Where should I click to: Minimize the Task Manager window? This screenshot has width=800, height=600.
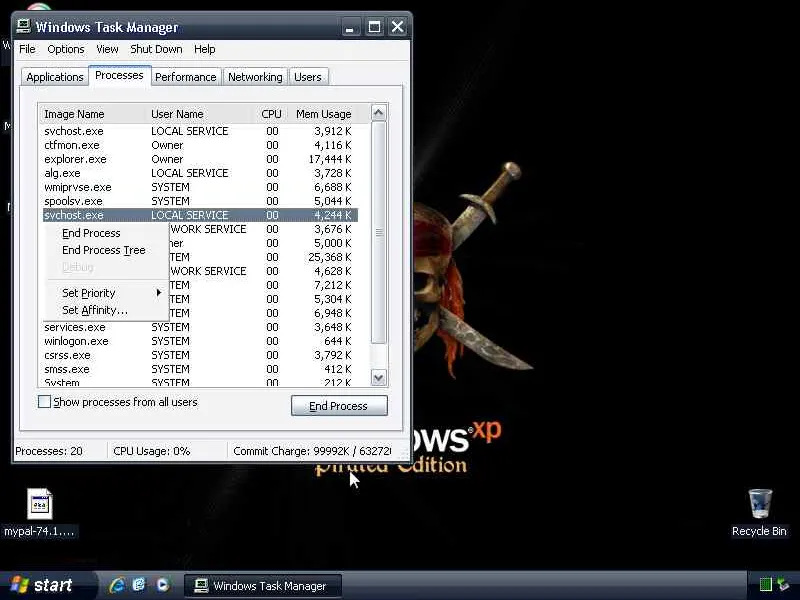point(350,27)
